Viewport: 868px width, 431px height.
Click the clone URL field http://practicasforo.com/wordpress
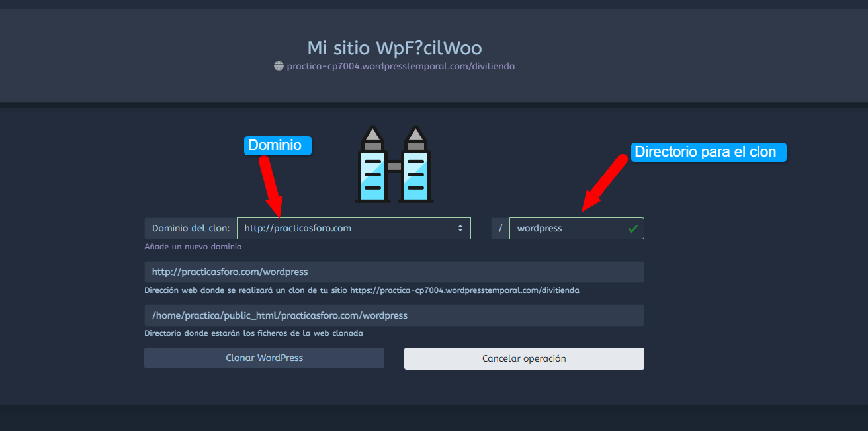[394, 272]
